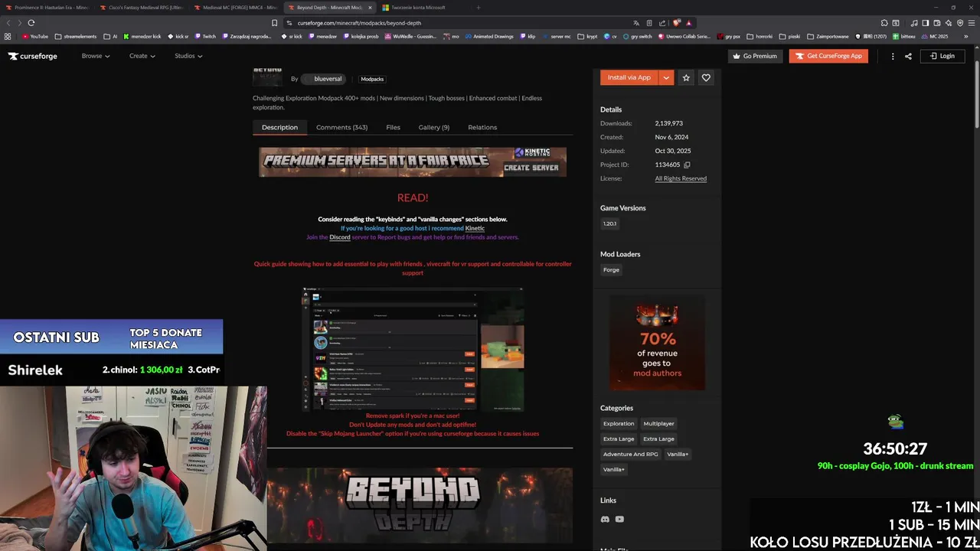Click Install via App button
The width and height of the screenshot is (980, 551).
click(x=629, y=77)
